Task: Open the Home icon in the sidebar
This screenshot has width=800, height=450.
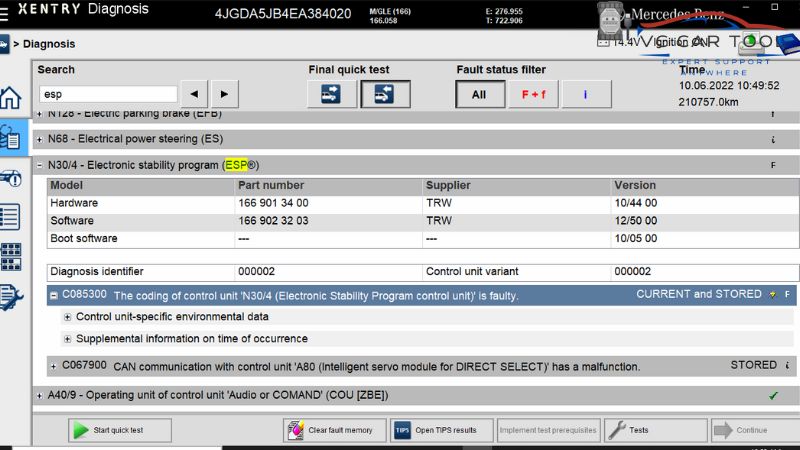Action: click(x=10, y=98)
